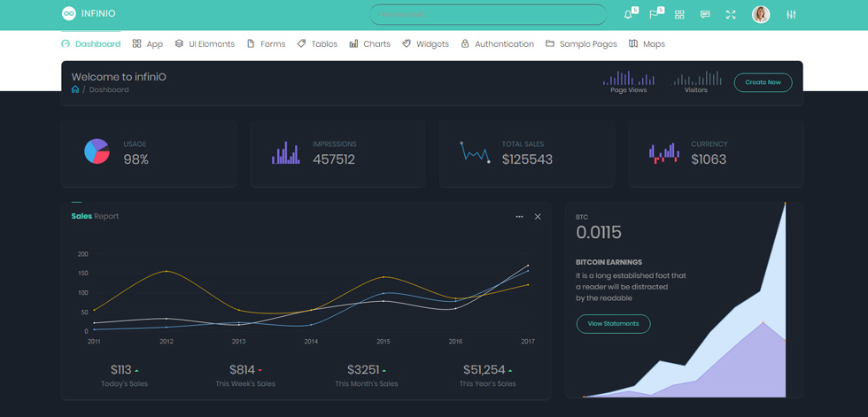Open the notifications bell icon
The image size is (868, 417).
pos(628,15)
